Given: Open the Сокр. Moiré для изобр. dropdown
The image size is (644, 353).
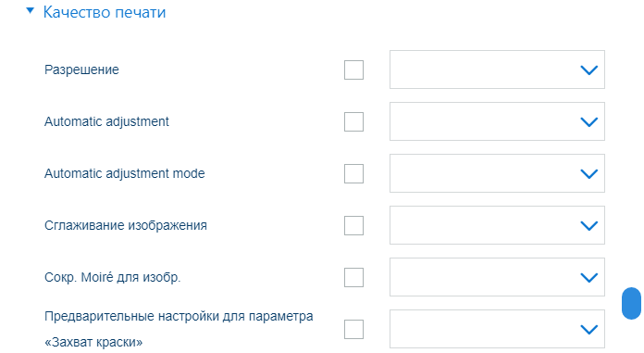Looking at the screenshot, I should [497, 277].
